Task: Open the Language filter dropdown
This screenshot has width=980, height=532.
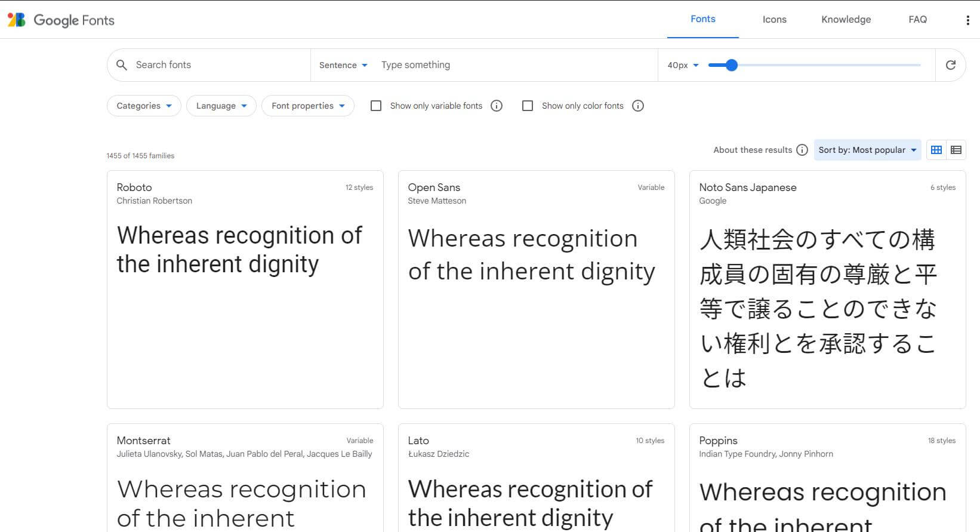Action: pos(221,106)
